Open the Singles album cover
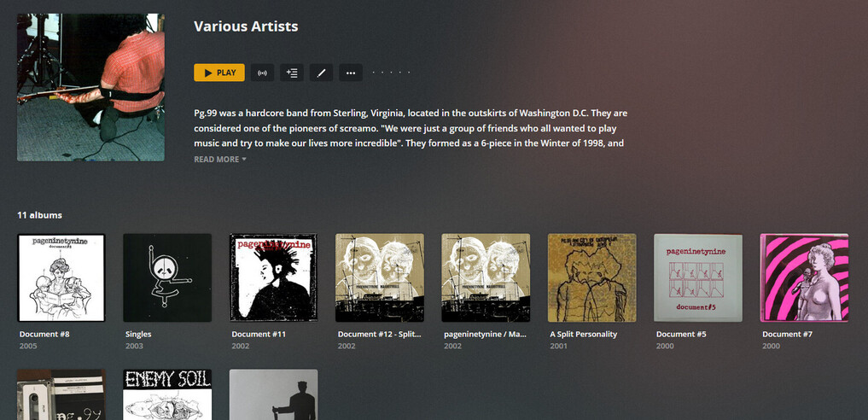 [167, 277]
